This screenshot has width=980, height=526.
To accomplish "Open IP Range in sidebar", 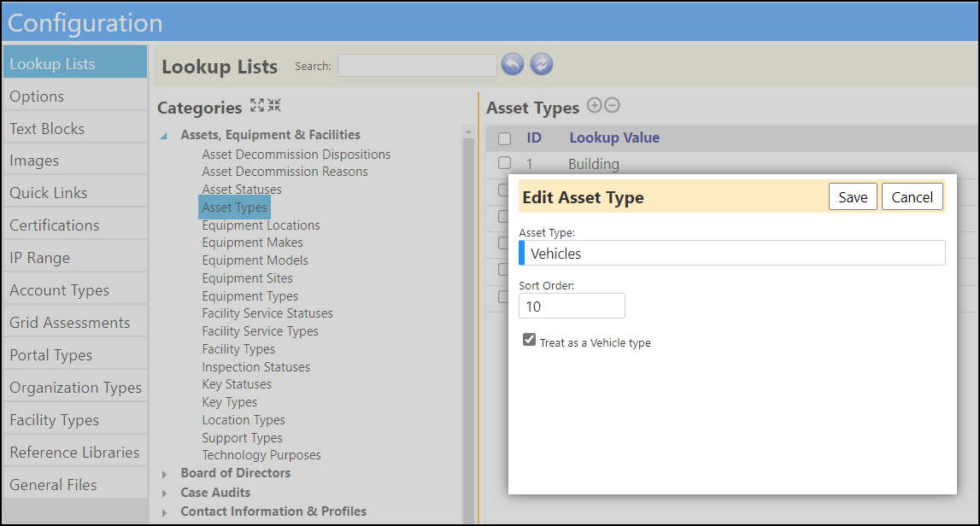I will [x=75, y=258].
